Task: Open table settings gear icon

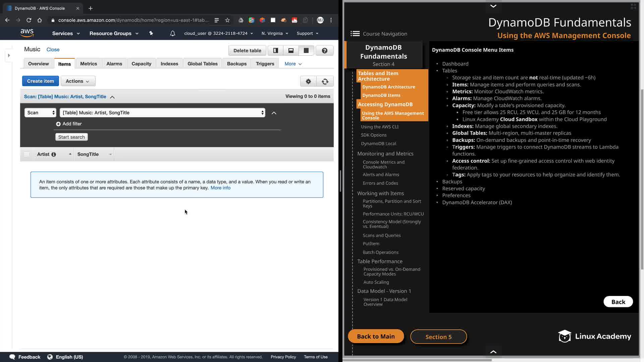Action: pyautogui.click(x=308, y=81)
